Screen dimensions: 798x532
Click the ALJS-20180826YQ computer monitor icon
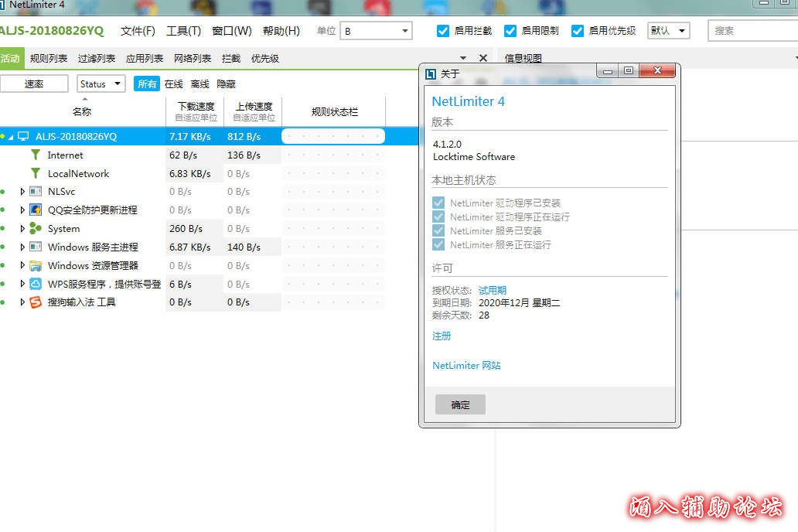[23, 136]
